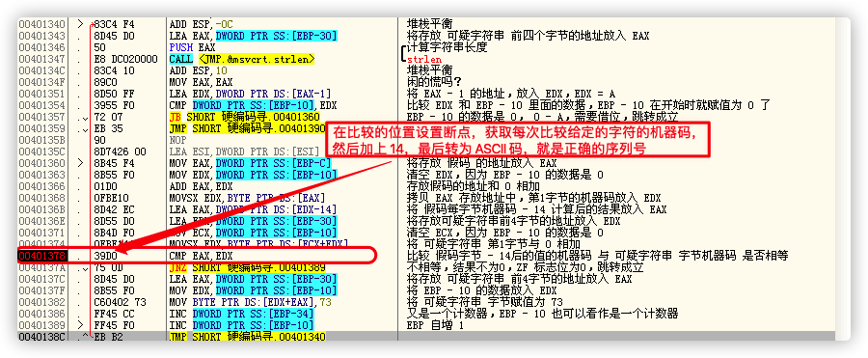Select address 00401351

click(x=42, y=94)
